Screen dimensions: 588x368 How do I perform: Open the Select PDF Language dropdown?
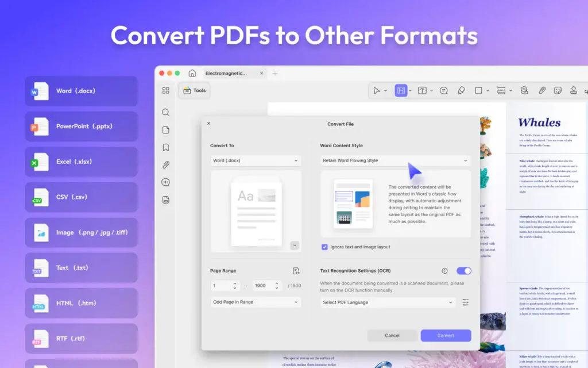click(388, 302)
